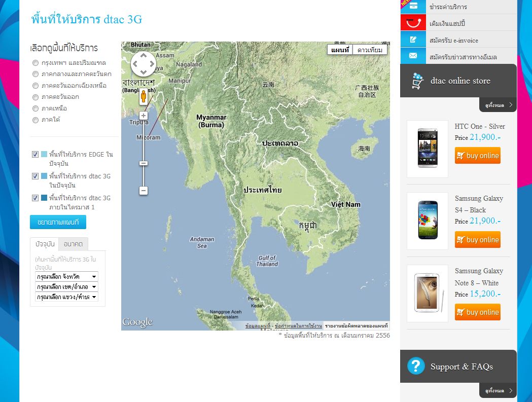Zoom out the map with minus button

[144, 191]
